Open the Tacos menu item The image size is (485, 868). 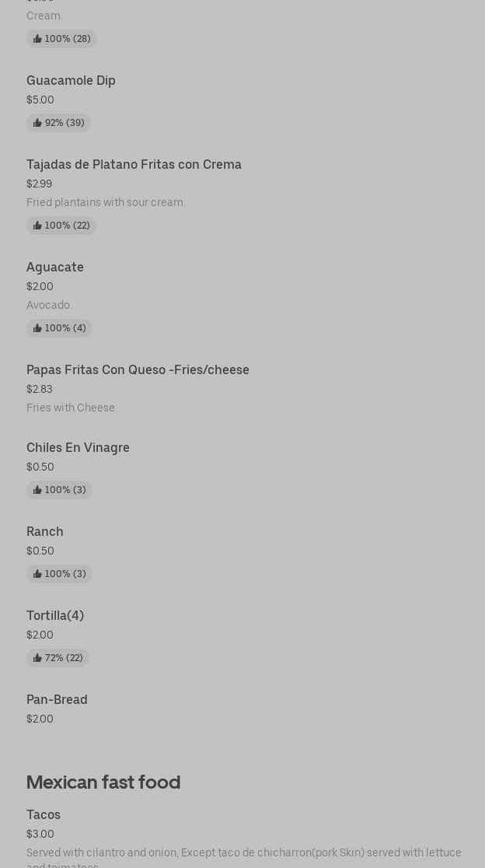(44, 815)
